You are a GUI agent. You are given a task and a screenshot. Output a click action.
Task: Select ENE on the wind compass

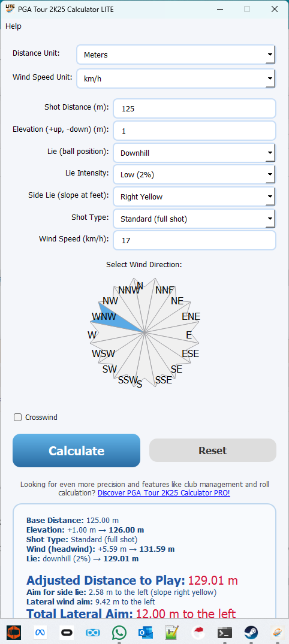(x=181, y=319)
